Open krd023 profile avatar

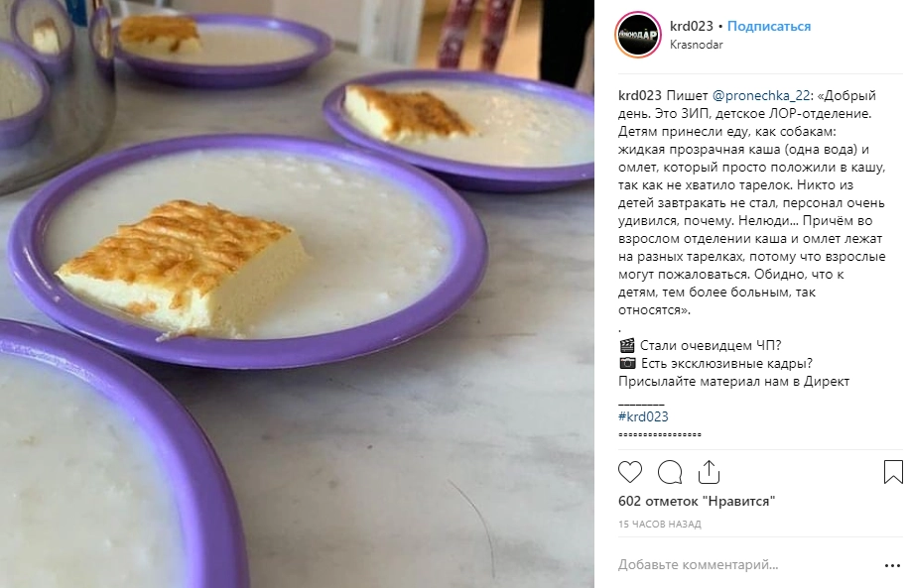click(x=638, y=35)
